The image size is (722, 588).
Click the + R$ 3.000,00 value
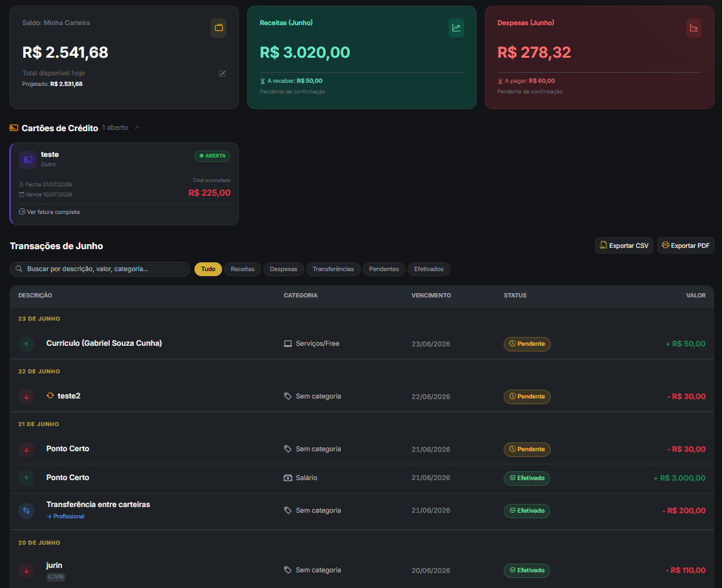(x=679, y=478)
